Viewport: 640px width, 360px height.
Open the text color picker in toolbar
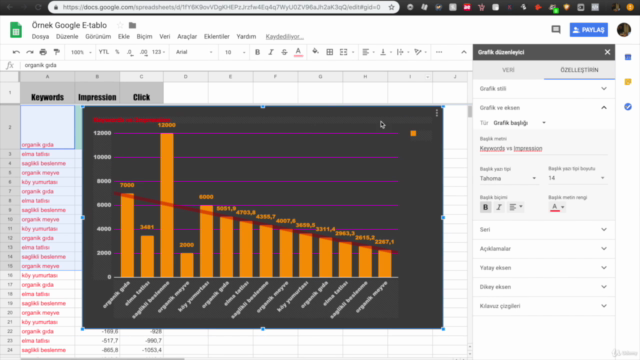(298, 52)
